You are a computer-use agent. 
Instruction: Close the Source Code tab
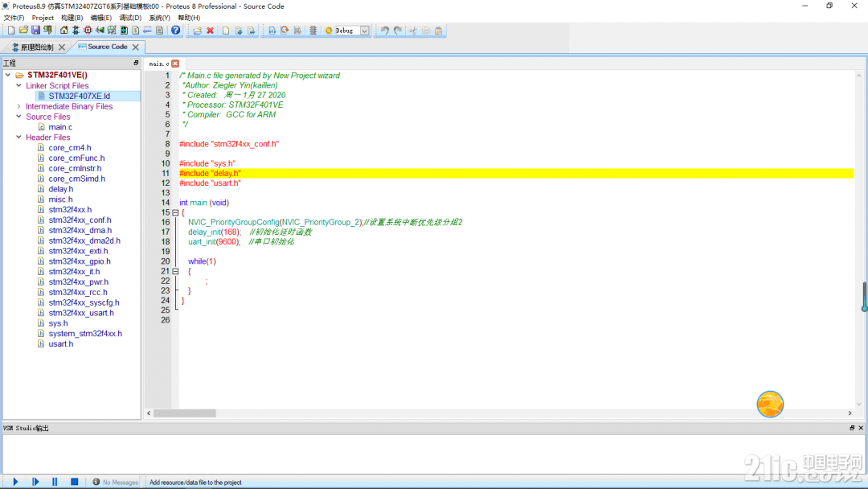[x=136, y=47]
